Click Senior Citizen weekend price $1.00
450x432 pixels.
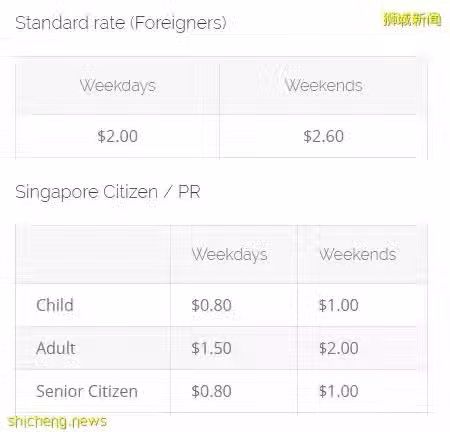point(339,391)
